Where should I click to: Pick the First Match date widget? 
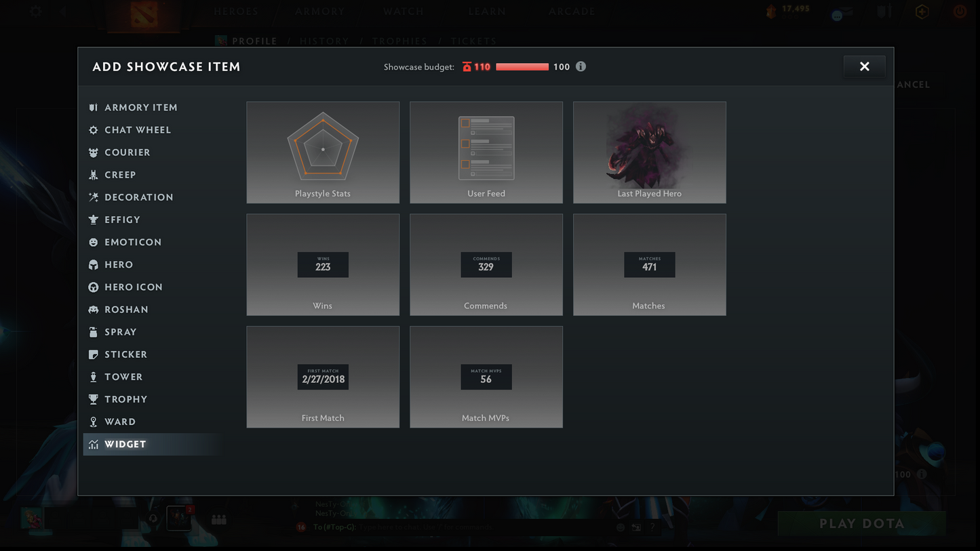tap(323, 377)
